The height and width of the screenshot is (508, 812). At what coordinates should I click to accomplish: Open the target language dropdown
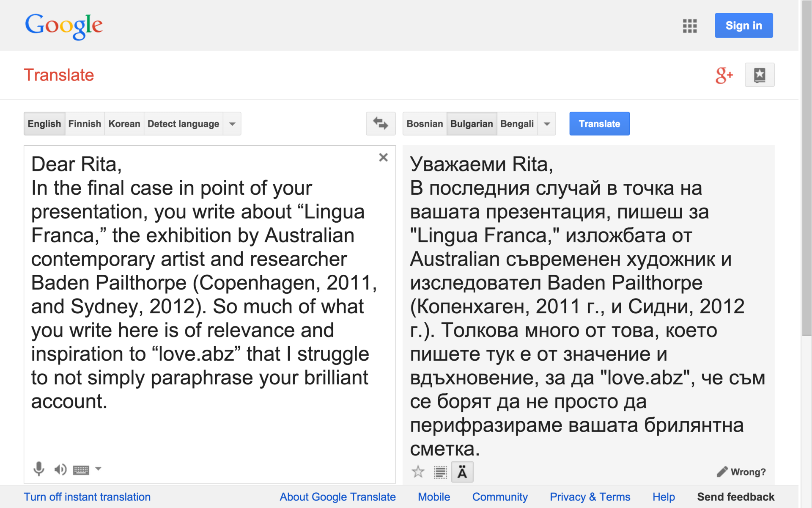coord(547,124)
